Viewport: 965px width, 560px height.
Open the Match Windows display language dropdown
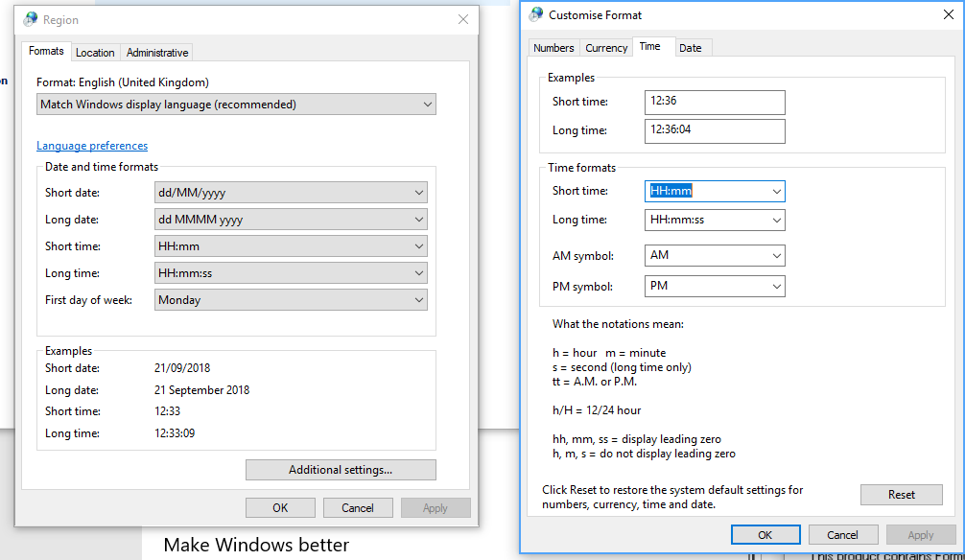[427, 104]
